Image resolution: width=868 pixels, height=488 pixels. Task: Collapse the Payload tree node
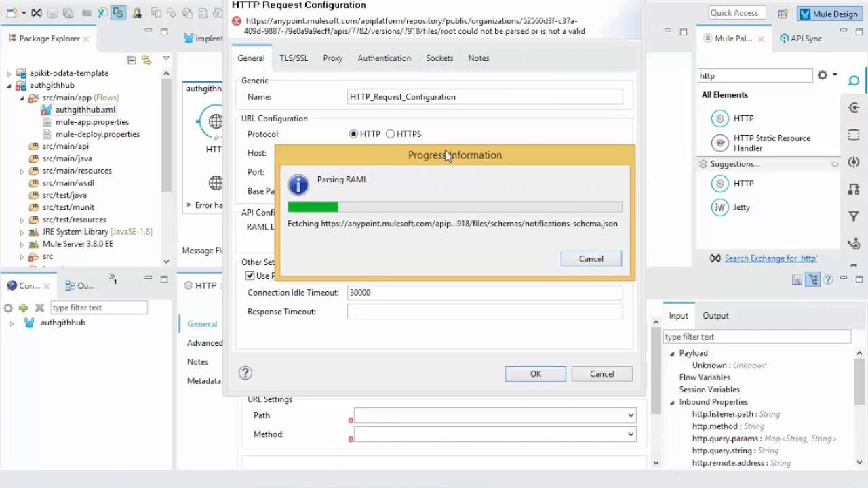673,353
